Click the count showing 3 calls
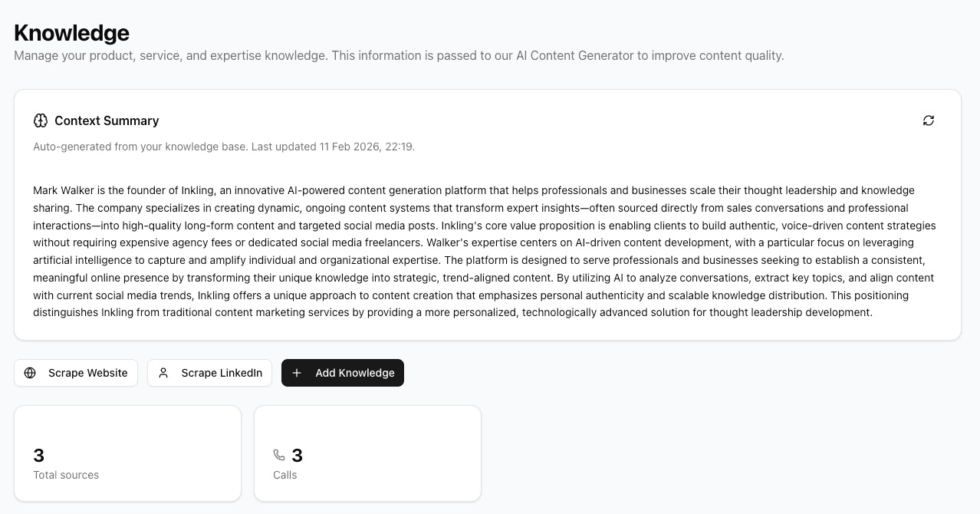The image size is (980, 514). click(x=297, y=455)
